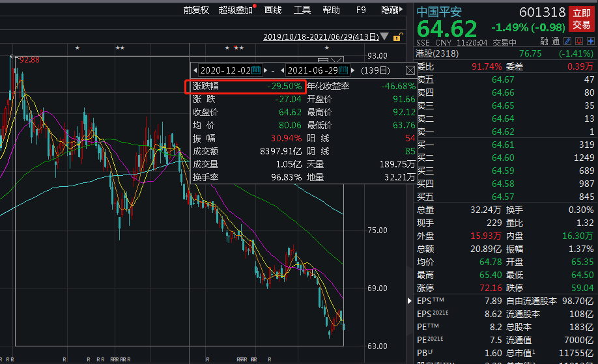Select the 买一 bid price 64.61

(x=503, y=145)
